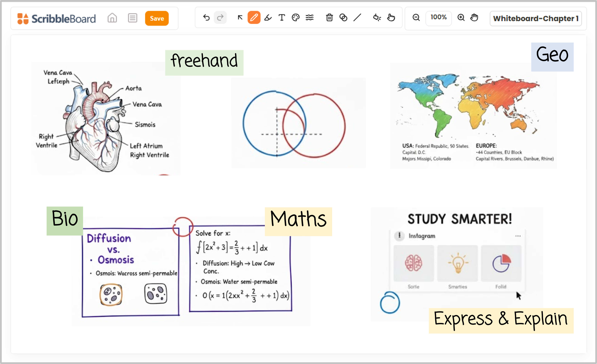Edit the Whiteboard-Chapter 1 title field
597x364 pixels.
pos(535,19)
